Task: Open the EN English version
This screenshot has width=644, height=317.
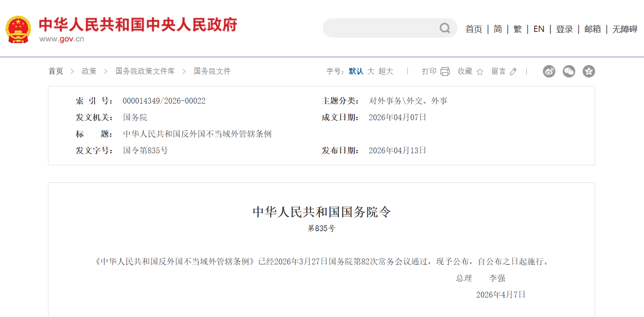Action: click(x=539, y=29)
